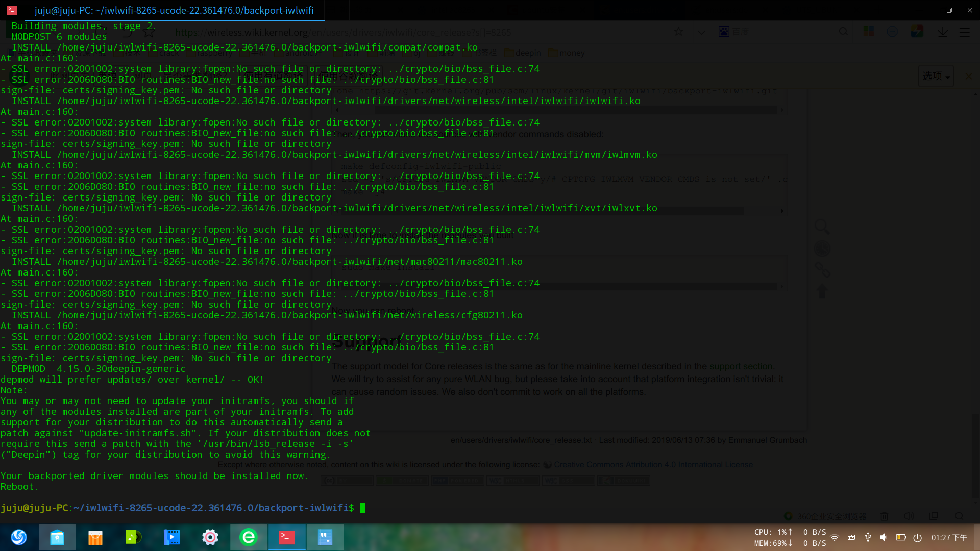Open a new terminal tab with the plus button
The image size is (980, 551).
click(337, 10)
